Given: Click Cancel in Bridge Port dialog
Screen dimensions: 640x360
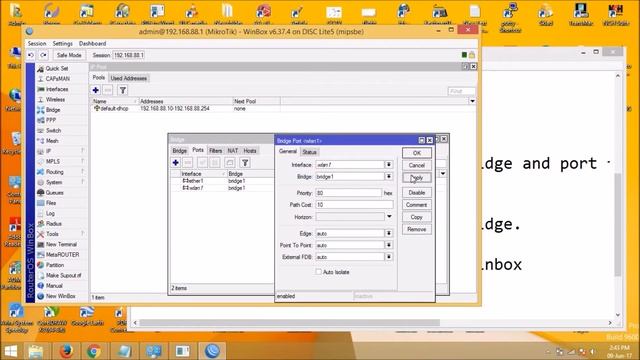Looking at the screenshot, I should 417,165.
